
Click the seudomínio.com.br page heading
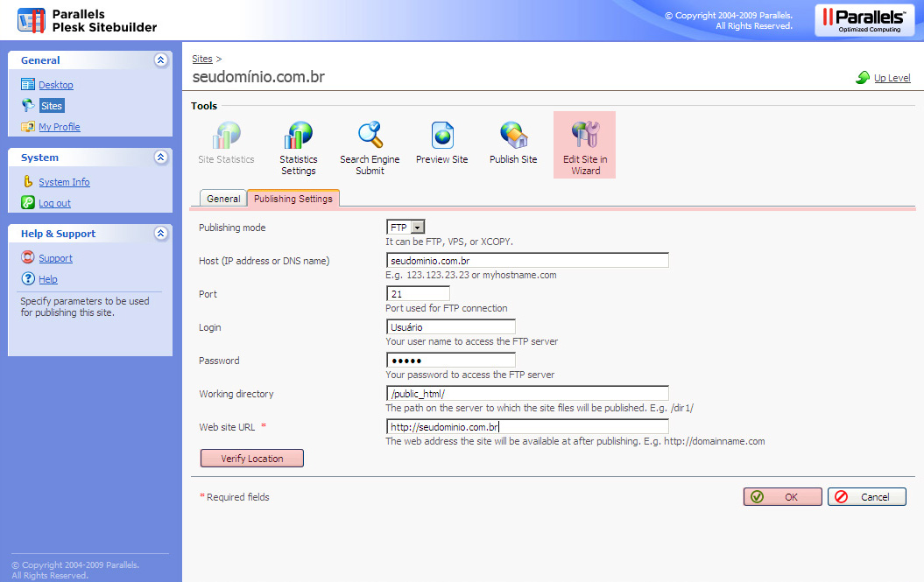click(258, 77)
